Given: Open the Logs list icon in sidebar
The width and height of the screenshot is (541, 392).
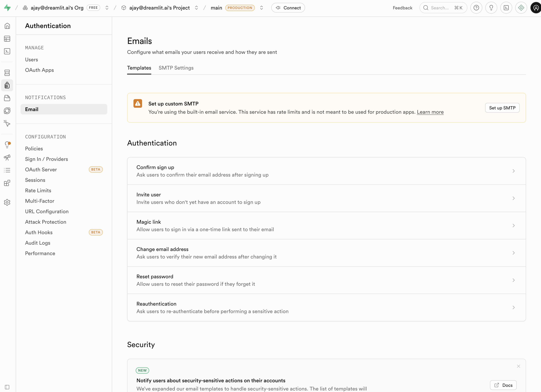Looking at the screenshot, I should point(7,170).
